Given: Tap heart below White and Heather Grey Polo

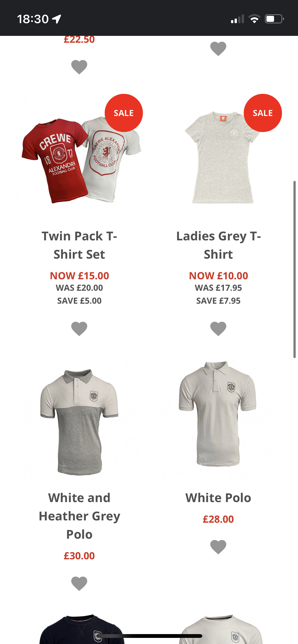Looking at the screenshot, I should 79,583.
